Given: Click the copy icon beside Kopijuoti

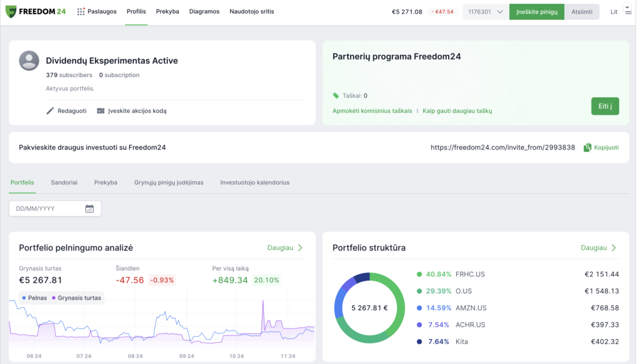Looking at the screenshot, I should [x=587, y=147].
